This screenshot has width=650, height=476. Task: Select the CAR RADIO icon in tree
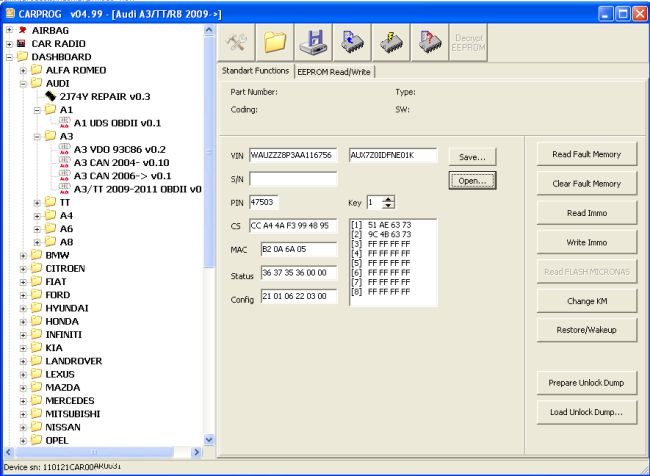(x=21, y=44)
